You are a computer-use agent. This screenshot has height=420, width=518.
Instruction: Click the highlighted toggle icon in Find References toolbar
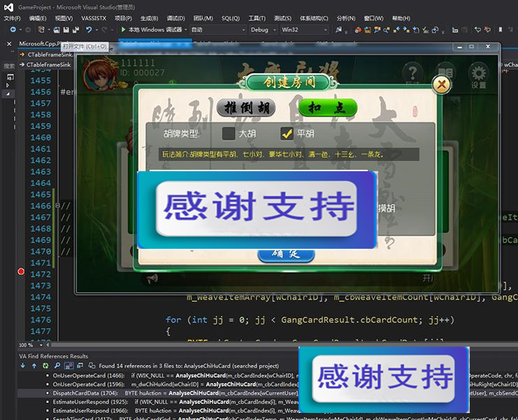click(69, 365)
